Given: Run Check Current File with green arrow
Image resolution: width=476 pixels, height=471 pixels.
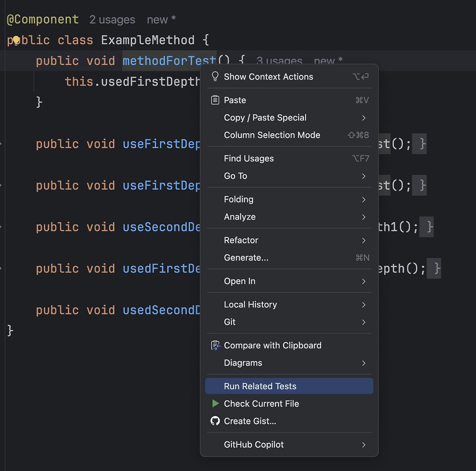Looking at the screenshot, I should tap(289, 404).
